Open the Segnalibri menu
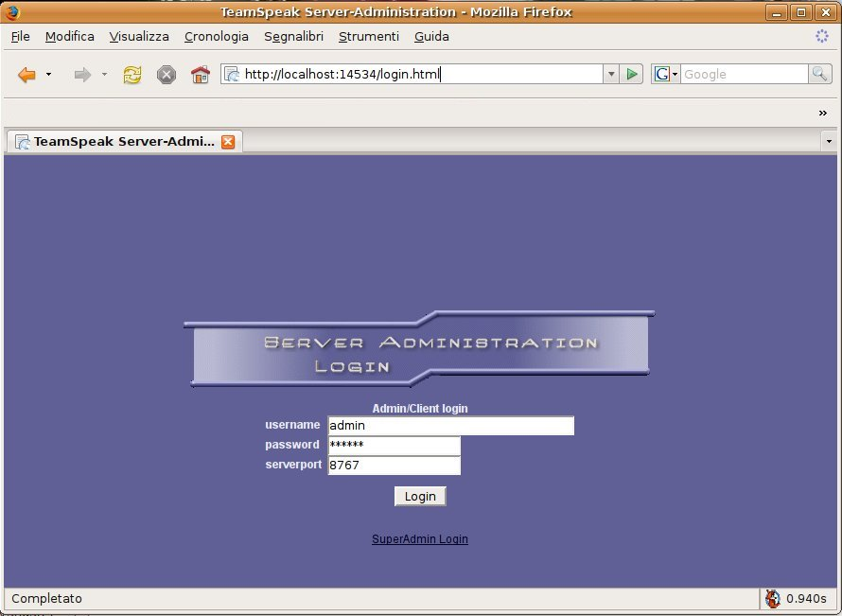The width and height of the screenshot is (842, 616). [x=293, y=37]
